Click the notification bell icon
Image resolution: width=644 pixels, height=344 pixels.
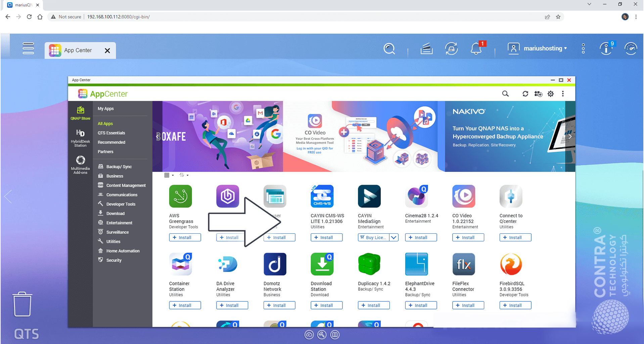[476, 49]
